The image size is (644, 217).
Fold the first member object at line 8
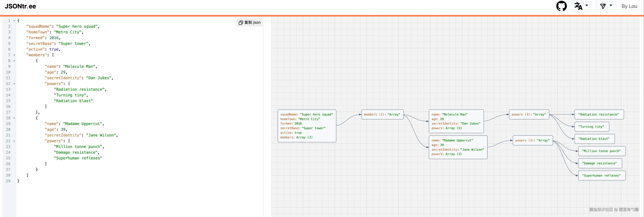pos(14,61)
